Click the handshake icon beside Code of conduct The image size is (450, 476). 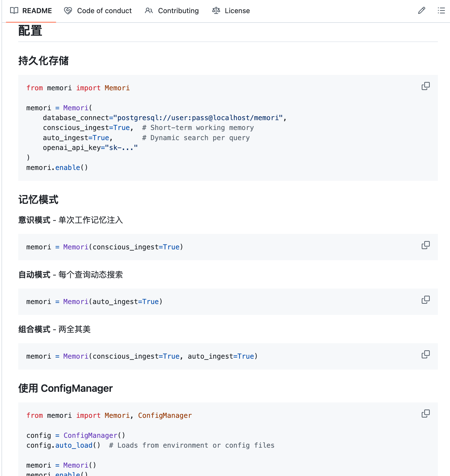pos(68,11)
